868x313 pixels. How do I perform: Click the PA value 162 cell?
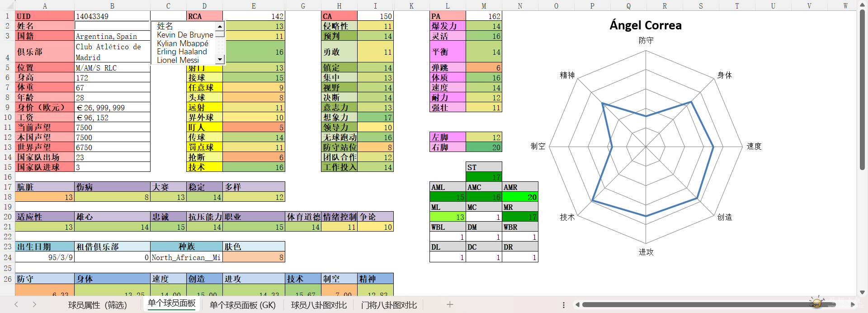[x=484, y=16]
